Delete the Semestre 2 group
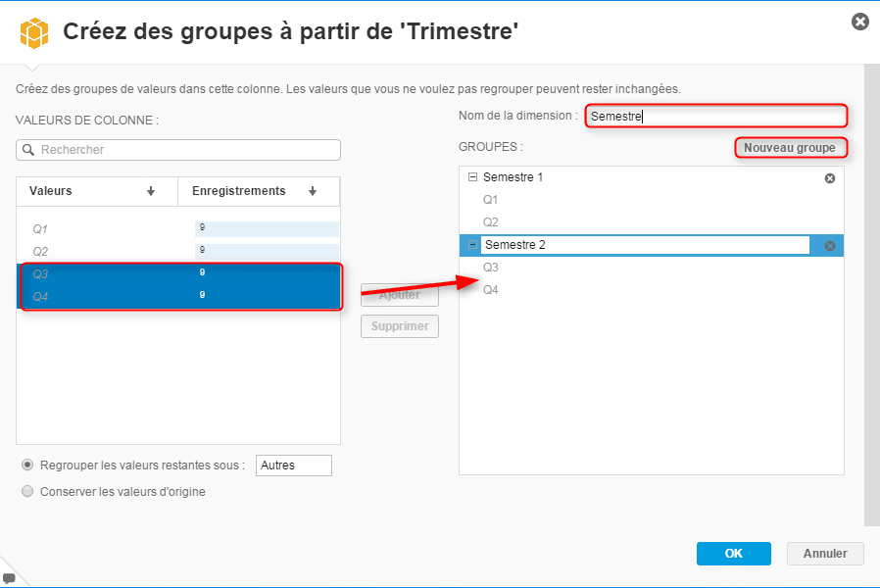880x588 pixels. pos(829,245)
